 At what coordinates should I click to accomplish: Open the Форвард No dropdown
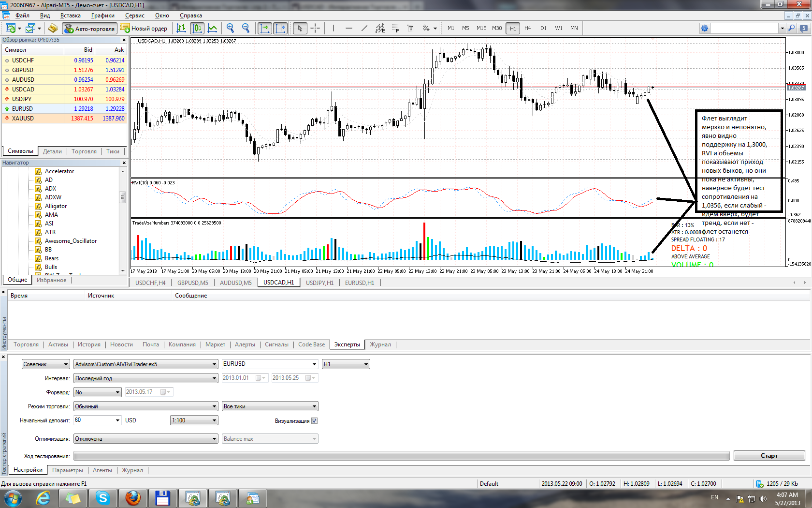point(97,392)
